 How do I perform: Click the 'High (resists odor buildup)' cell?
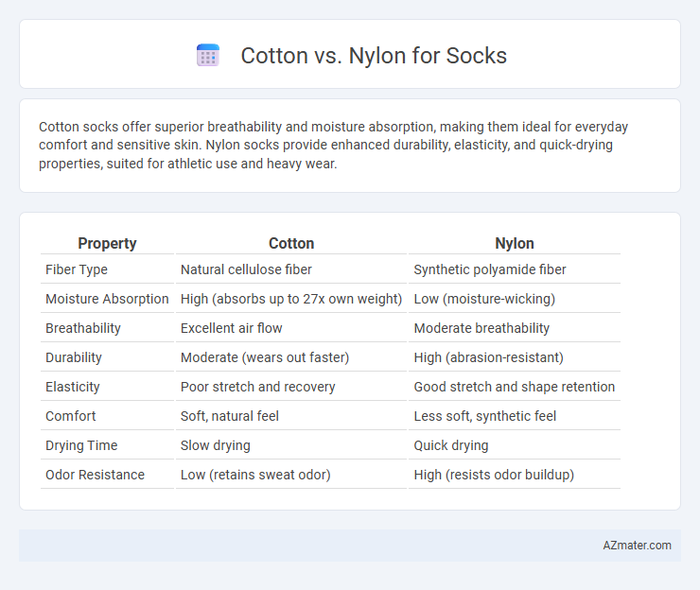coord(494,475)
